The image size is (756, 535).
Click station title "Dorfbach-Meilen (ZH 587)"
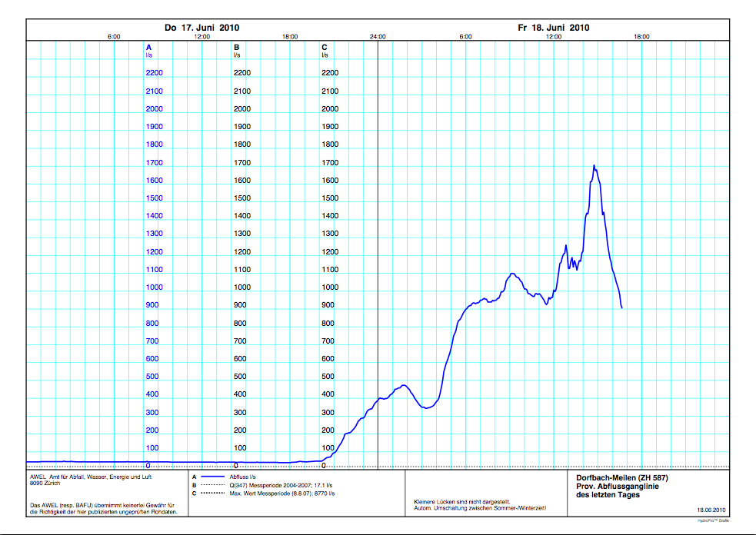(x=622, y=478)
